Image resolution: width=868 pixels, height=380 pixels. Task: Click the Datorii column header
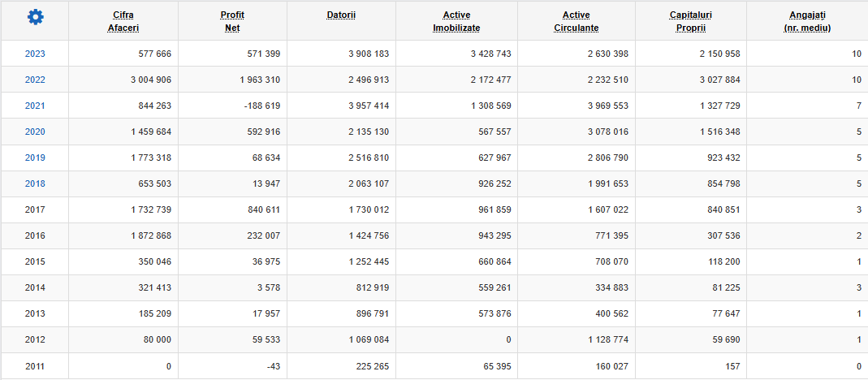(x=341, y=15)
